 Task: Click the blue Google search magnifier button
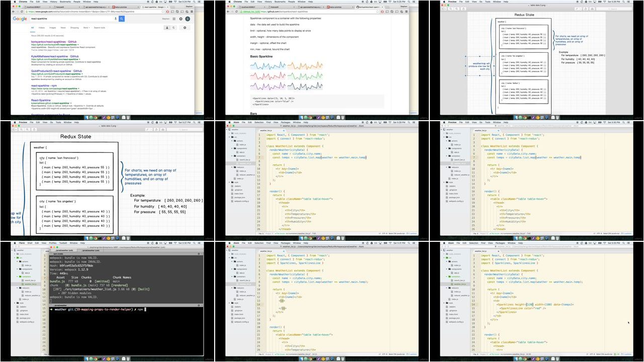122,19
